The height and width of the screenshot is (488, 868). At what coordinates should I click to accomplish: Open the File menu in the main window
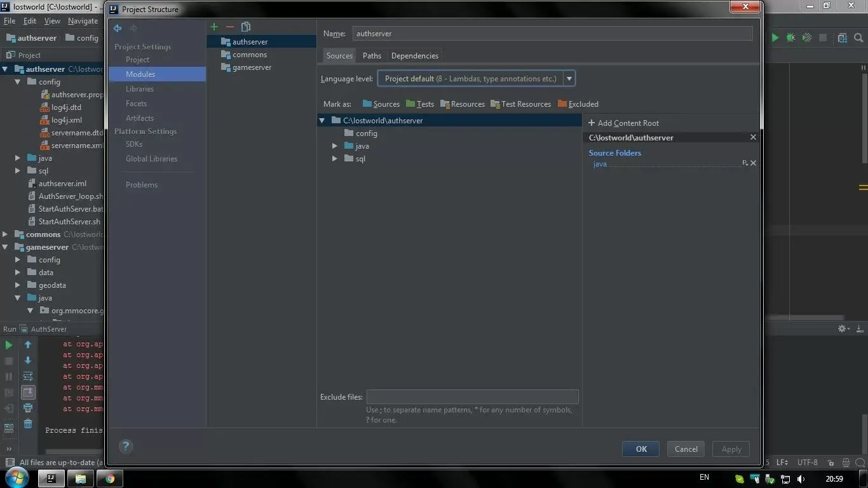point(10,21)
